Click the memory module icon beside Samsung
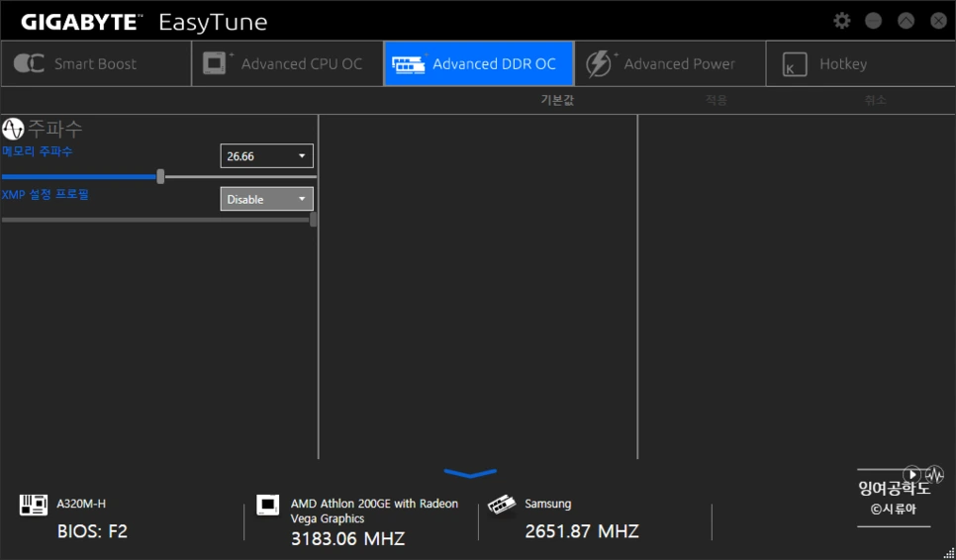 click(x=502, y=506)
